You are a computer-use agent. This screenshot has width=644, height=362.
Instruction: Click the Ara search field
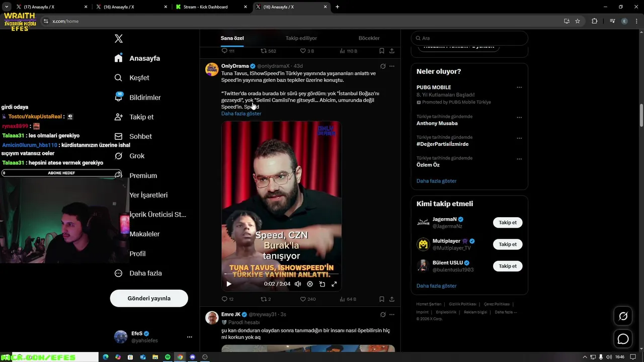(x=469, y=38)
